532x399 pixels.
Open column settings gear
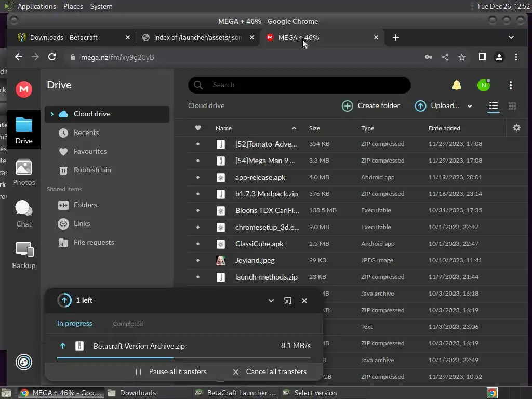pyautogui.click(x=516, y=128)
